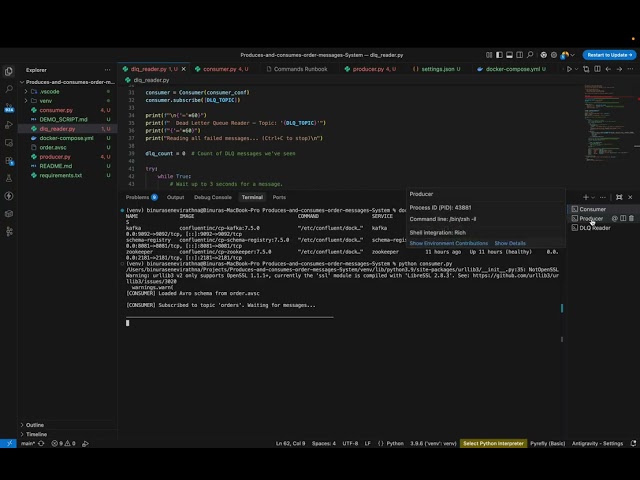Expand the .vscode folder
The image size is (640, 480).
coord(67,91)
